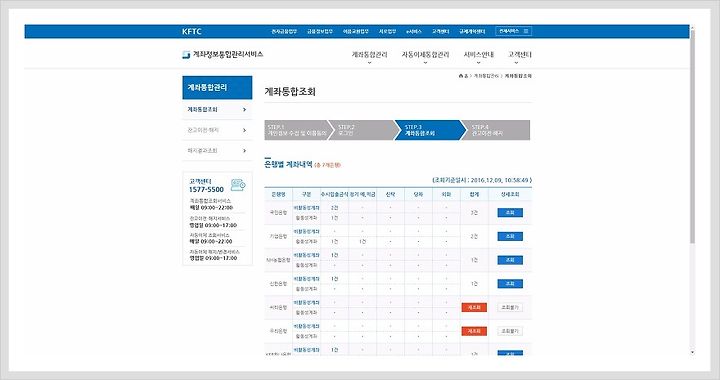The height and width of the screenshot is (380, 720).
Task: Click red 재조회 button for 씨티은행
Action: [x=474, y=307]
